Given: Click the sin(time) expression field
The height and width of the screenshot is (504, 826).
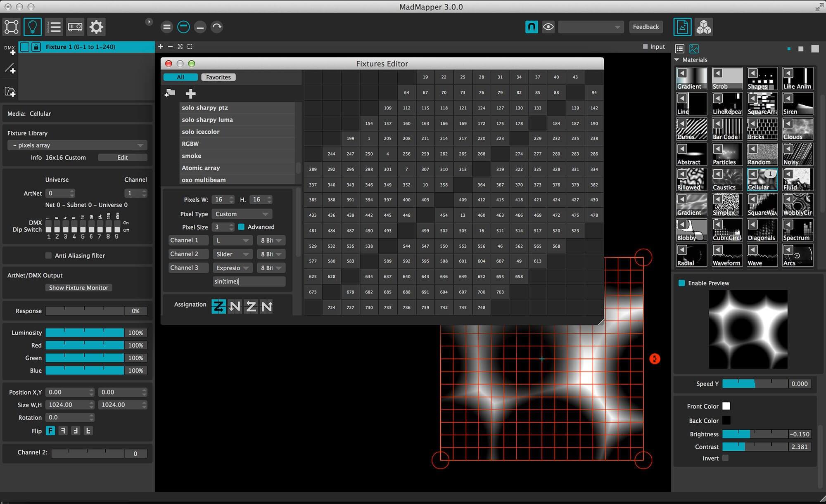Looking at the screenshot, I should coord(249,282).
